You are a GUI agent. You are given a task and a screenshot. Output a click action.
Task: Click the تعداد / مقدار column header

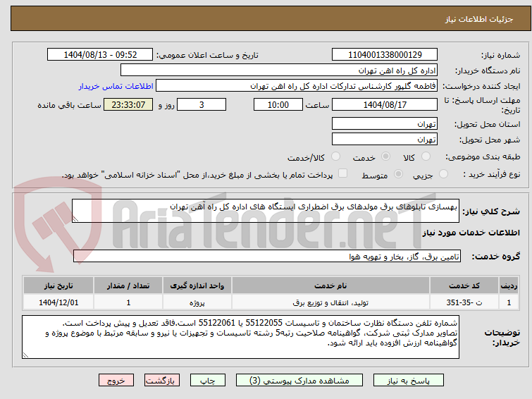click(128, 286)
